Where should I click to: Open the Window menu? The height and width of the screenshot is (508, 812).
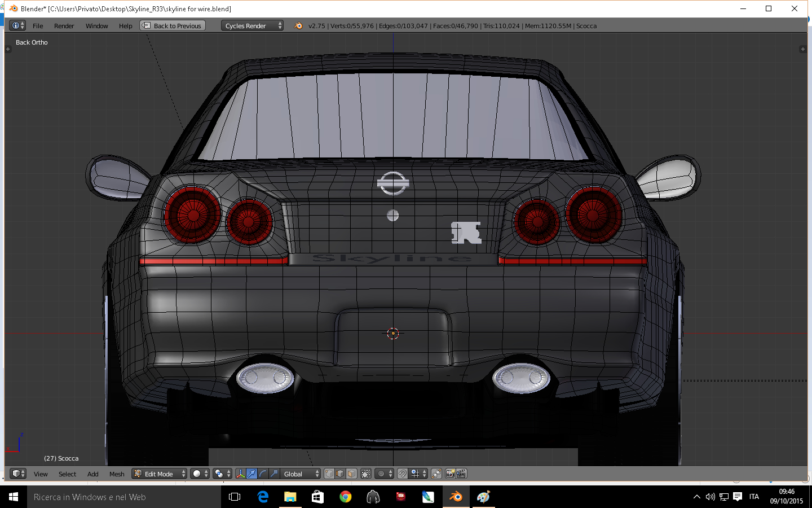[x=97, y=26]
